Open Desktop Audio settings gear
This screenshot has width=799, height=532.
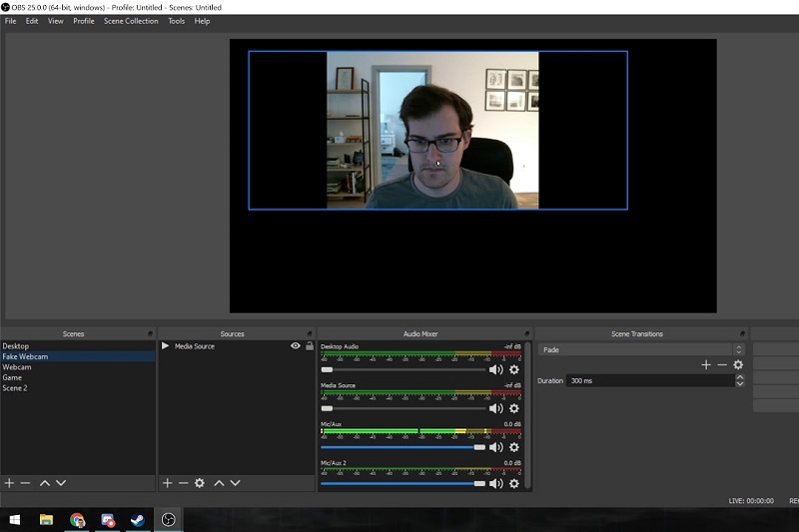[514, 369]
